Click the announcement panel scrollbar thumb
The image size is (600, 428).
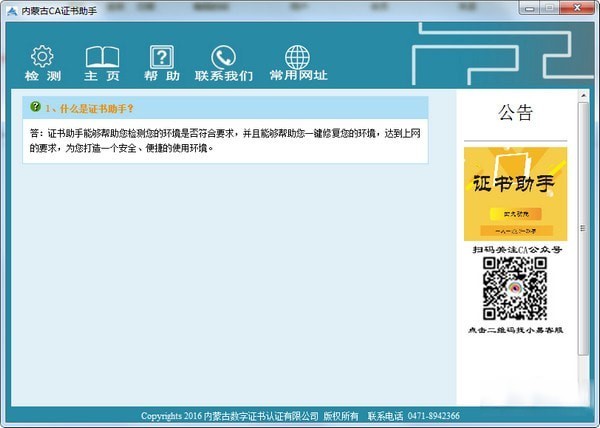pos(583,228)
